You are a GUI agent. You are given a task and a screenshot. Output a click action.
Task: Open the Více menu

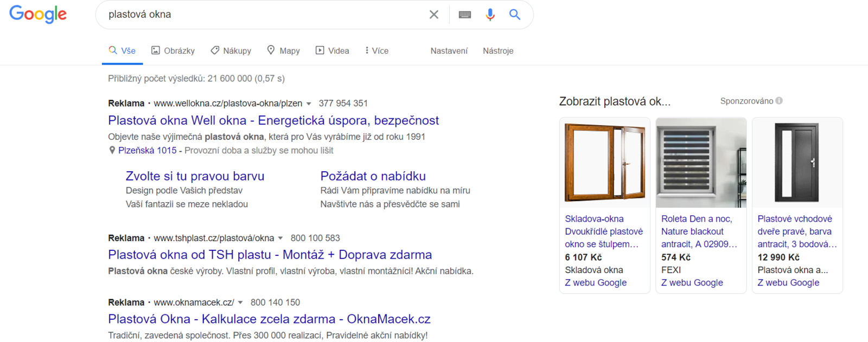click(376, 50)
